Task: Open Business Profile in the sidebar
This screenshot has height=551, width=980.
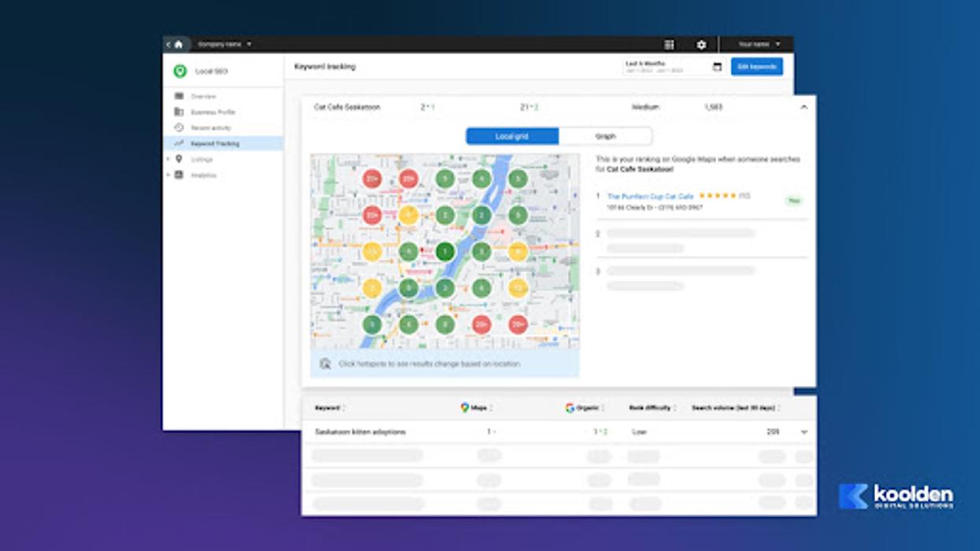Action: 212,112
